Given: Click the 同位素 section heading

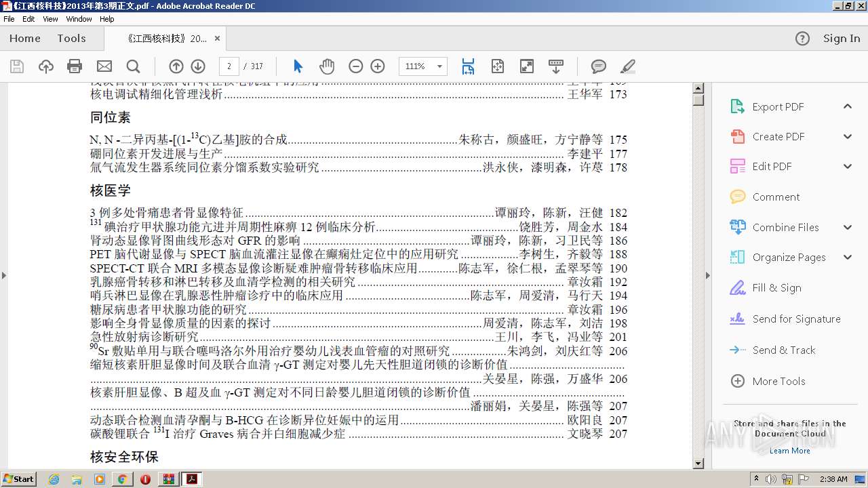Looking at the screenshot, I should [111, 117].
